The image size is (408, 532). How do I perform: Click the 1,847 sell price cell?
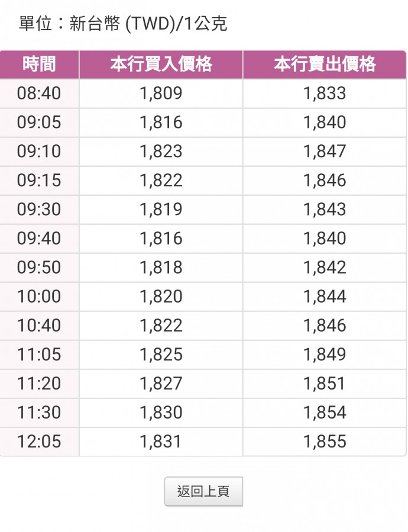[325, 151]
